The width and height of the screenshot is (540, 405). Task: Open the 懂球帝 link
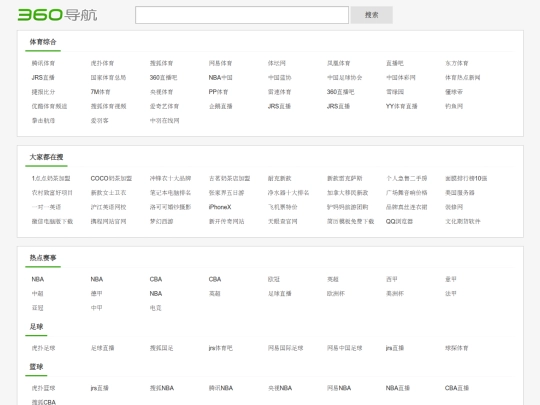pos(454,92)
